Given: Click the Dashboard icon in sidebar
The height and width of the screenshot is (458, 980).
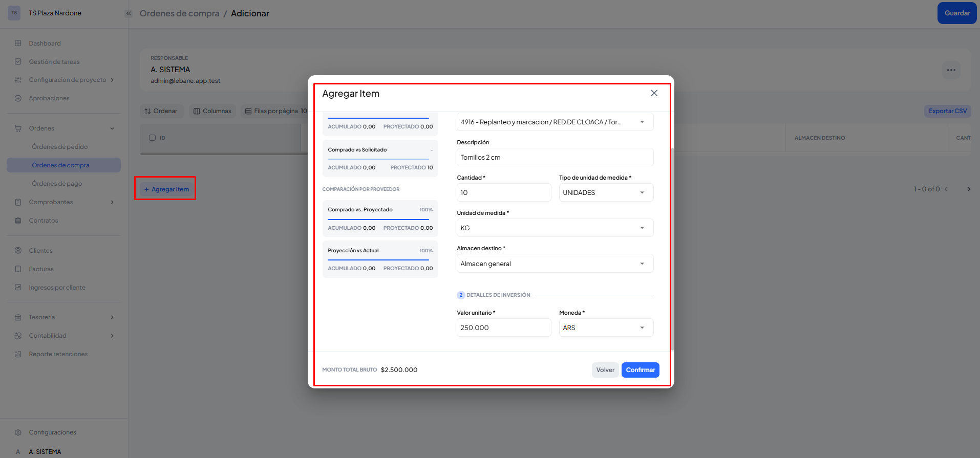Looking at the screenshot, I should (18, 43).
